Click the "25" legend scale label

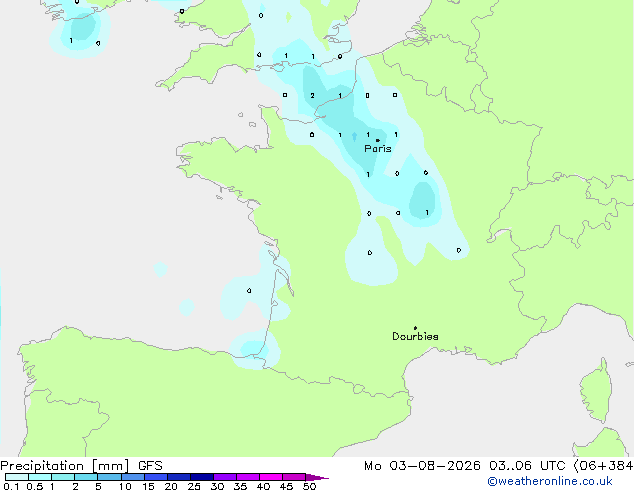coord(194,486)
